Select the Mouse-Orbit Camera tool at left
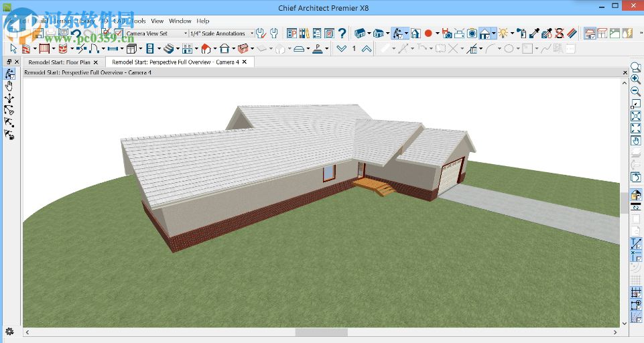This screenshot has width=644, height=343. click(x=9, y=74)
